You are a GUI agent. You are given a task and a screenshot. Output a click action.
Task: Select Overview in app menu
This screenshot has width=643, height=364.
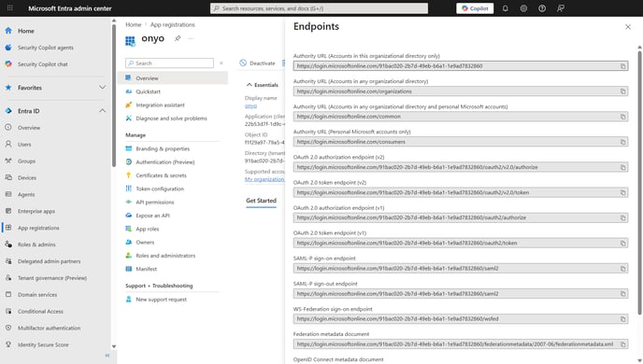[x=173, y=78]
